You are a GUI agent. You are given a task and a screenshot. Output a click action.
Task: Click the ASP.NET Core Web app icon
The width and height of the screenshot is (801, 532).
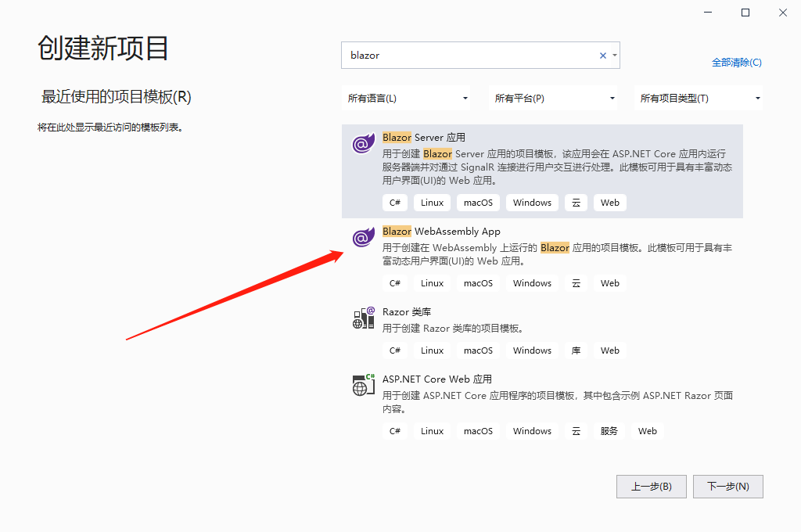pos(363,385)
